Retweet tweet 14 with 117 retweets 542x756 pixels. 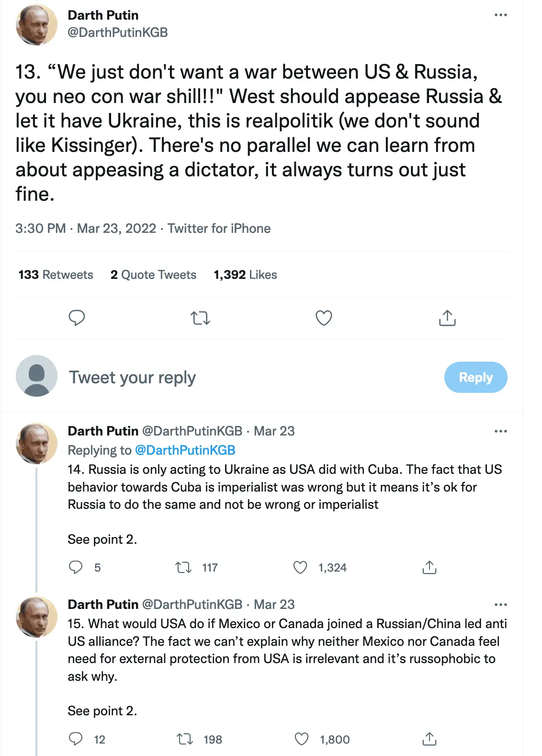183,568
